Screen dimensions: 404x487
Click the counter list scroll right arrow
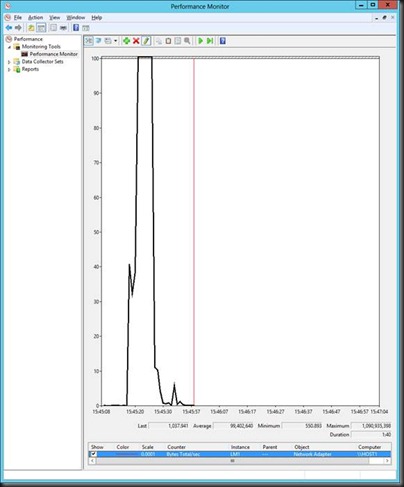[x=387, y=461]
